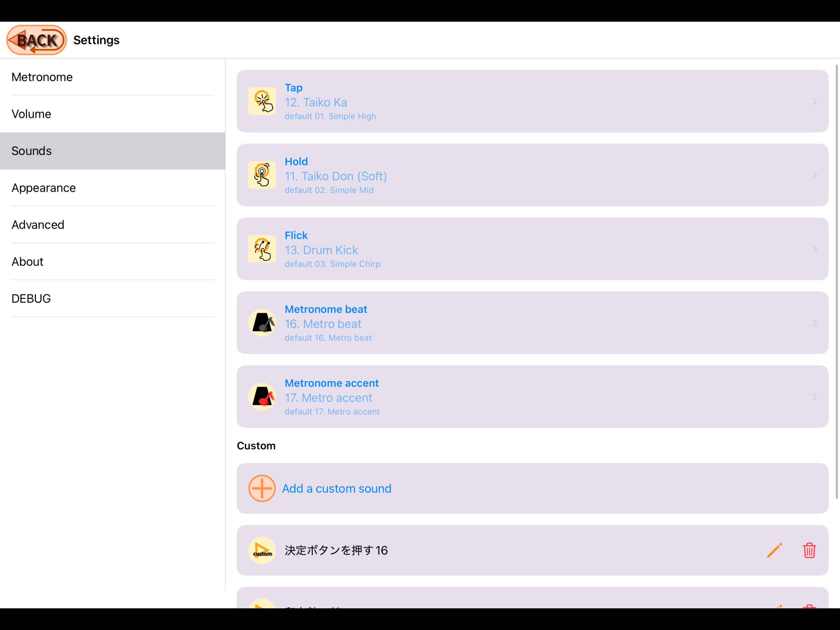Open the Appearance settings section

pyautogui.click(x=112, y=188)
